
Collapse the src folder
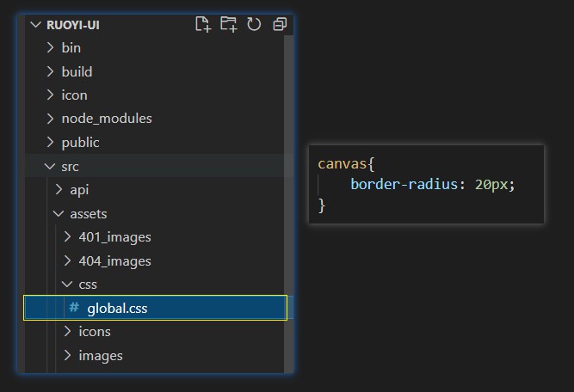(50, 166)
